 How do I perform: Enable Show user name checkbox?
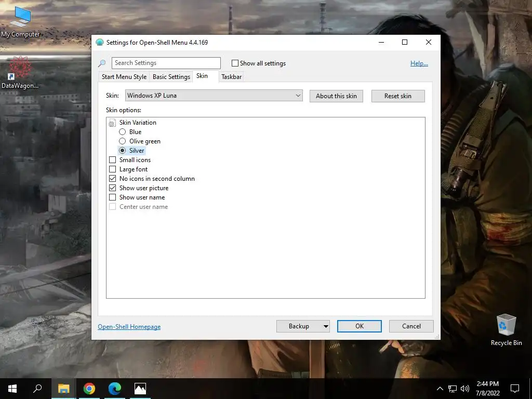pyautogui.click(x=112, y=197)
